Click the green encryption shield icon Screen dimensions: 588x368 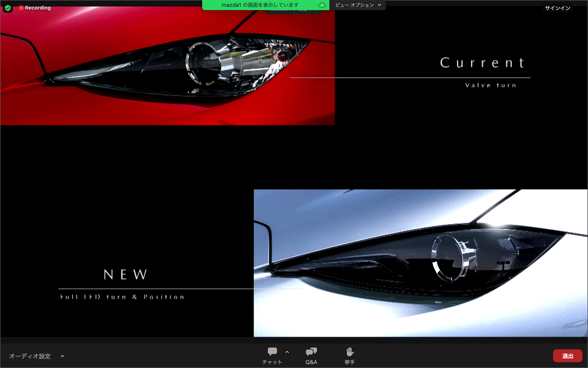tap(8, 8)
